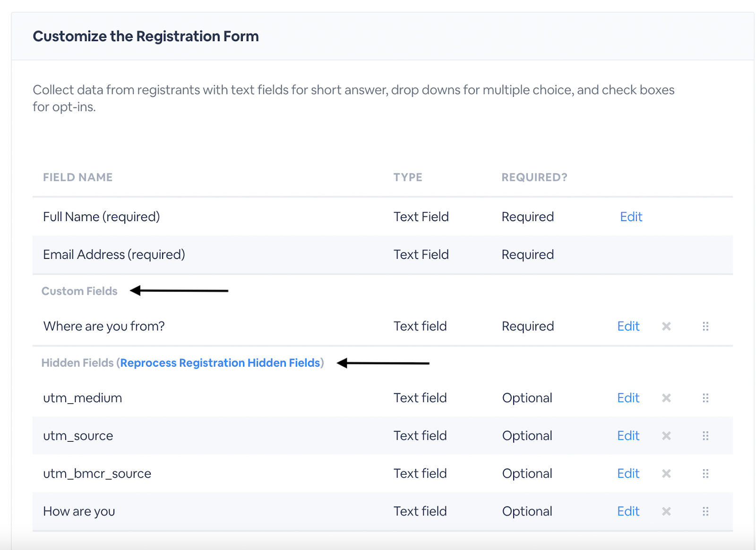Grab drag handle for 'Where are you from?'
This screenshot has width=756, height=550.
(705, 327)
